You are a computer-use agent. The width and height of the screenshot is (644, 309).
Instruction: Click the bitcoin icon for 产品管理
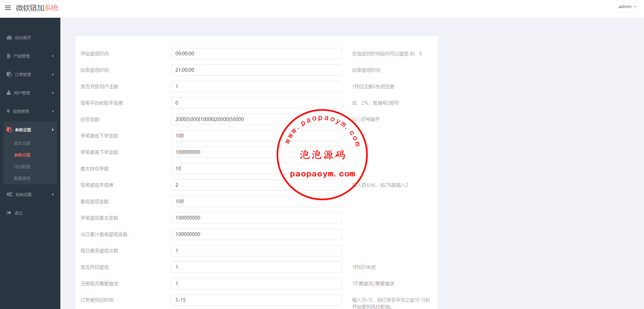tap(9, 56)
